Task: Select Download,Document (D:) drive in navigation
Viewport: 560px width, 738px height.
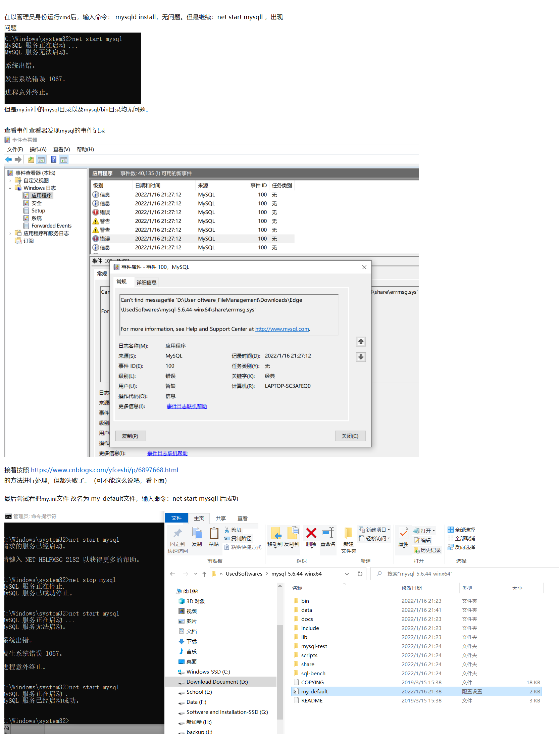Action: (221, 682)
